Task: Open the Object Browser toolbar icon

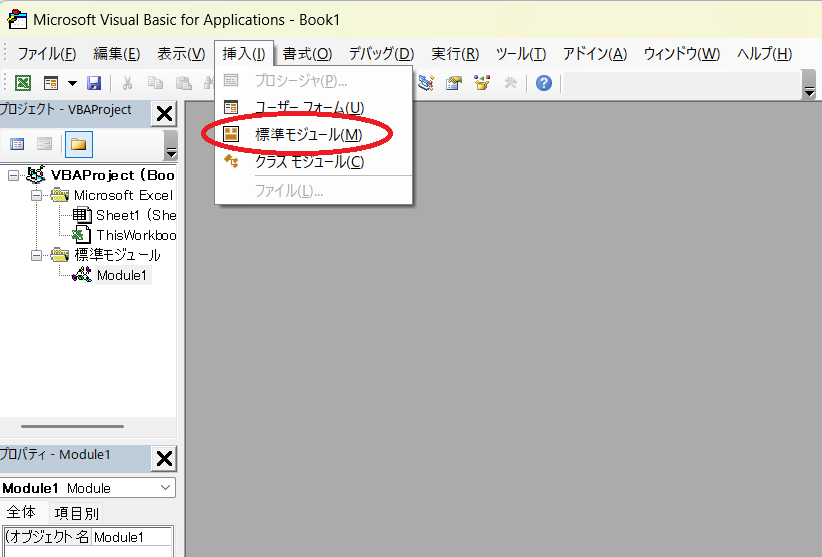Action: 483,83
